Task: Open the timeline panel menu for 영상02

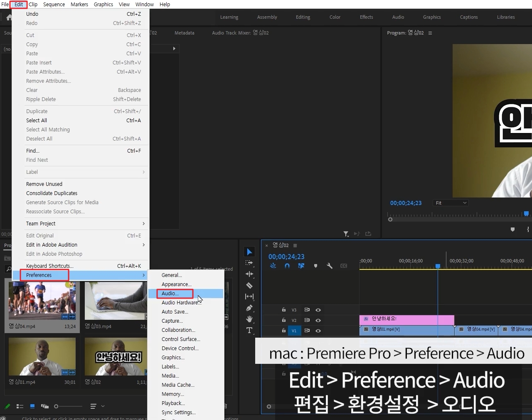Action: point(295,245)
